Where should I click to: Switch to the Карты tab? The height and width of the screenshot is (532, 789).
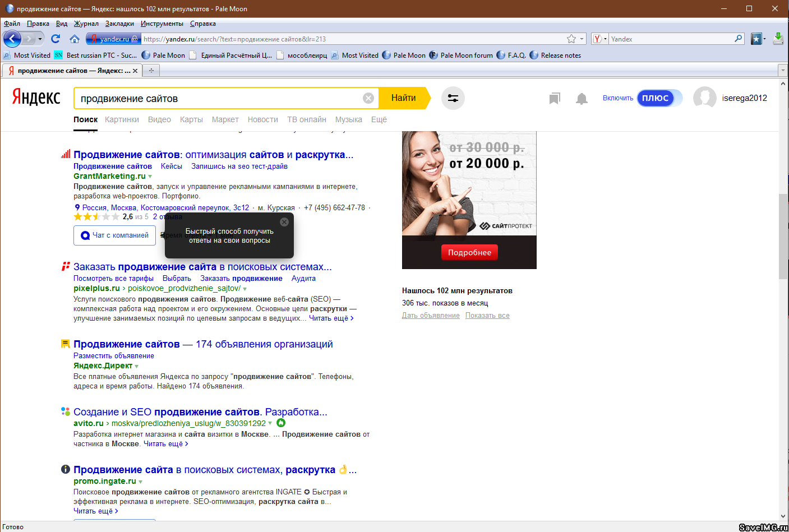[x=191, y=119]
